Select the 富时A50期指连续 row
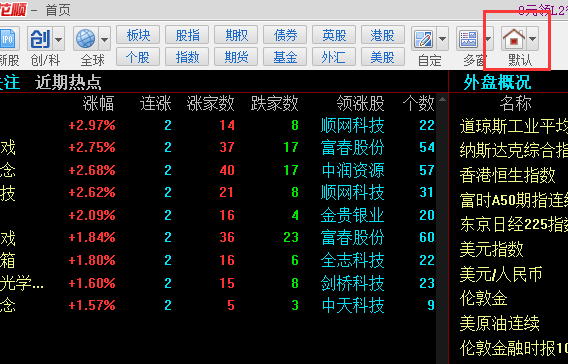 514,200
